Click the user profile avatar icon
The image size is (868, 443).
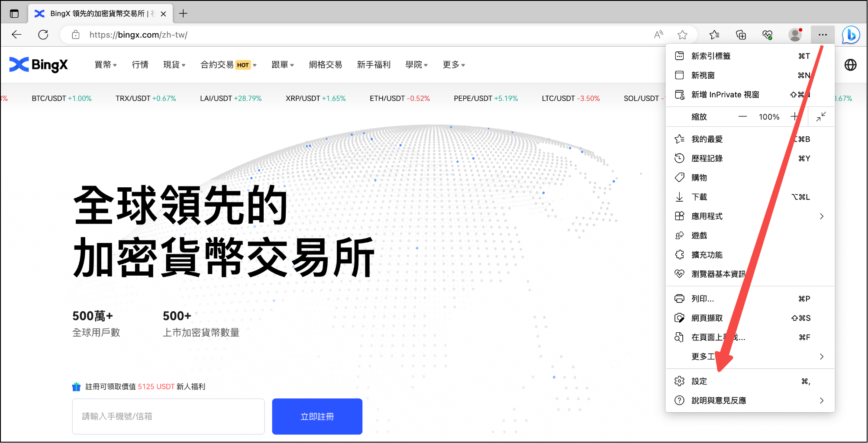795,35
